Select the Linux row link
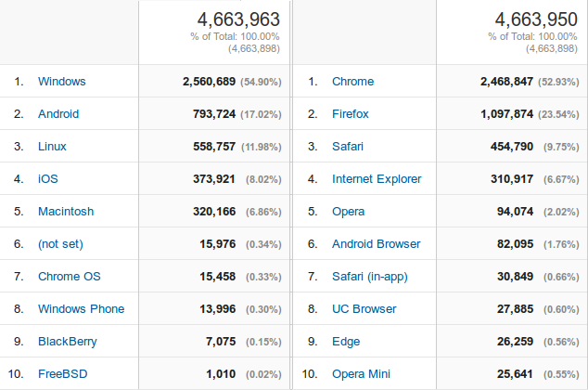 [x=52, y=147]
